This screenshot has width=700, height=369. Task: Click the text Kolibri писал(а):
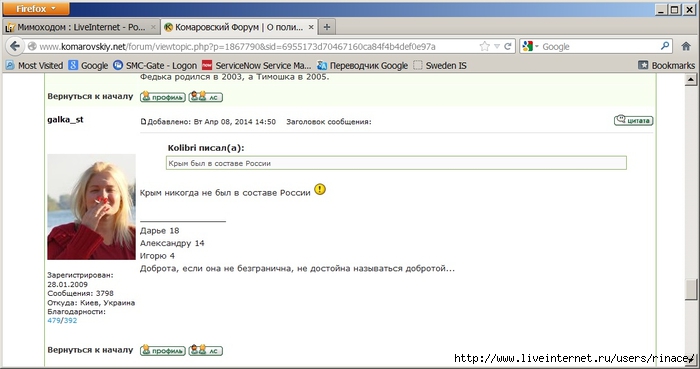[x=206, y=148]
